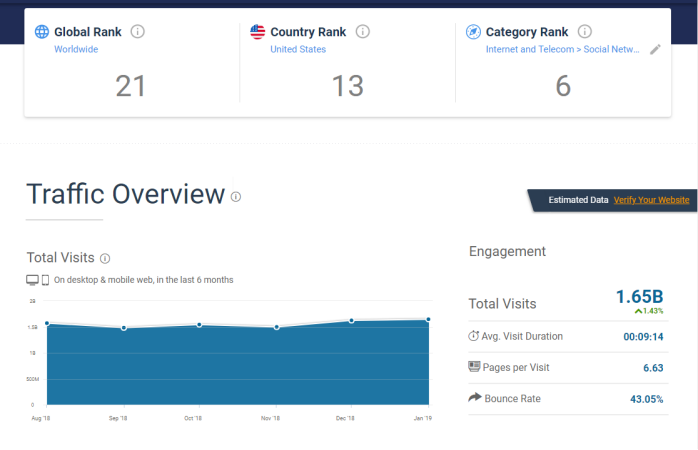698x450 pixels.
Task: Click the Country Rank info icon
Action: coord(362,32)
